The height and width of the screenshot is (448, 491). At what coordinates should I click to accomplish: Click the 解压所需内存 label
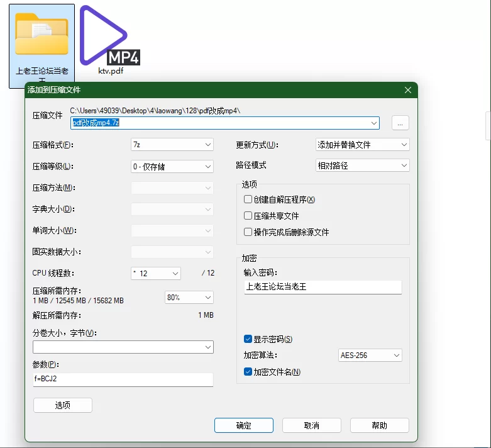pyautogui.click(x=57, y=315)
